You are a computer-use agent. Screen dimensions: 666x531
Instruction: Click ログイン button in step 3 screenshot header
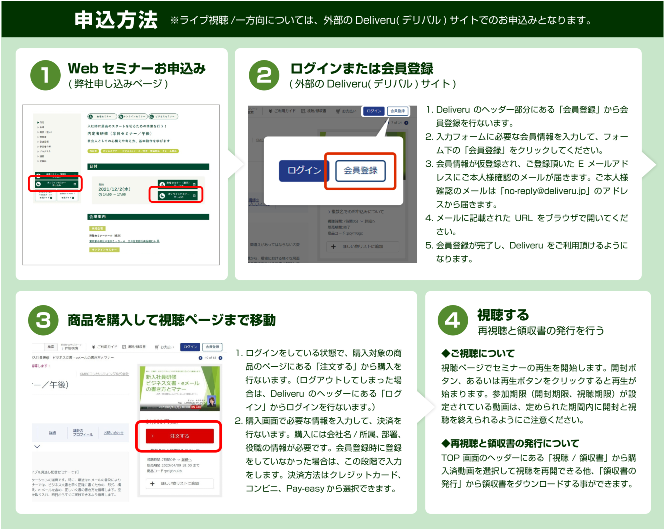[190, 347]
